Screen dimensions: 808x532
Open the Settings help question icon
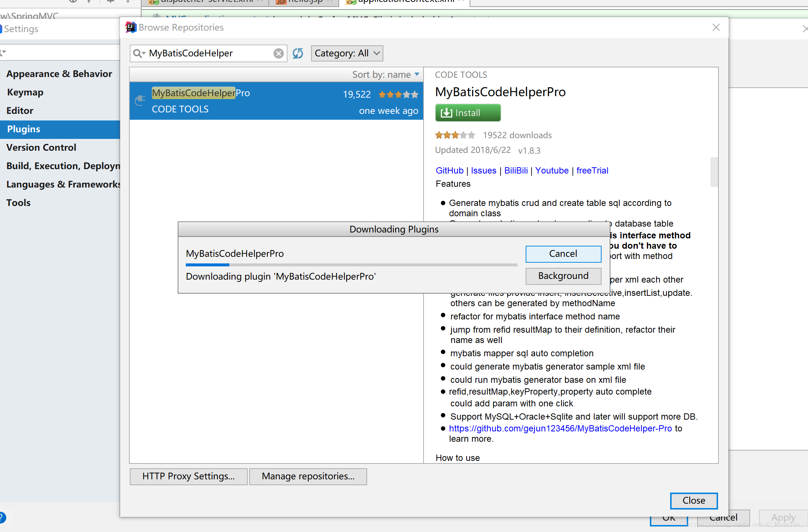pyautogui.click(x=2, y=518)
